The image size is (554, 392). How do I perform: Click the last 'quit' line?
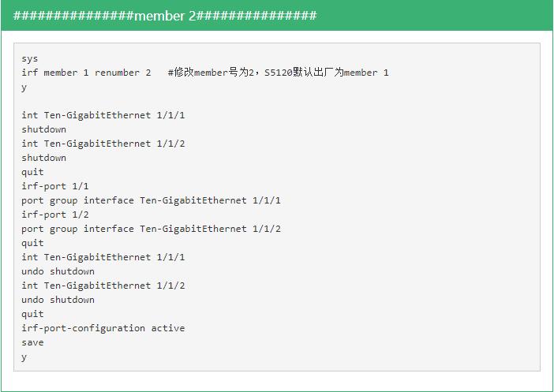[x=32, y=314]
